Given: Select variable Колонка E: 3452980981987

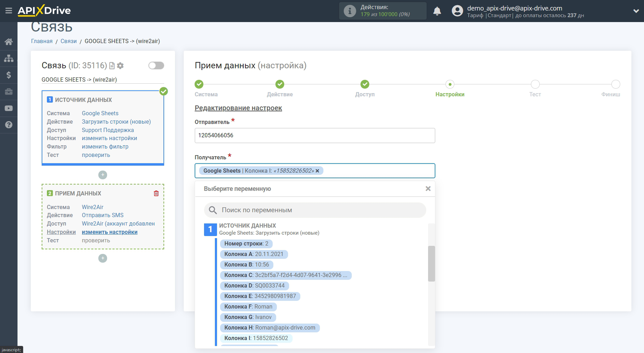Looking at the screenshot, I should click(260, 296).
